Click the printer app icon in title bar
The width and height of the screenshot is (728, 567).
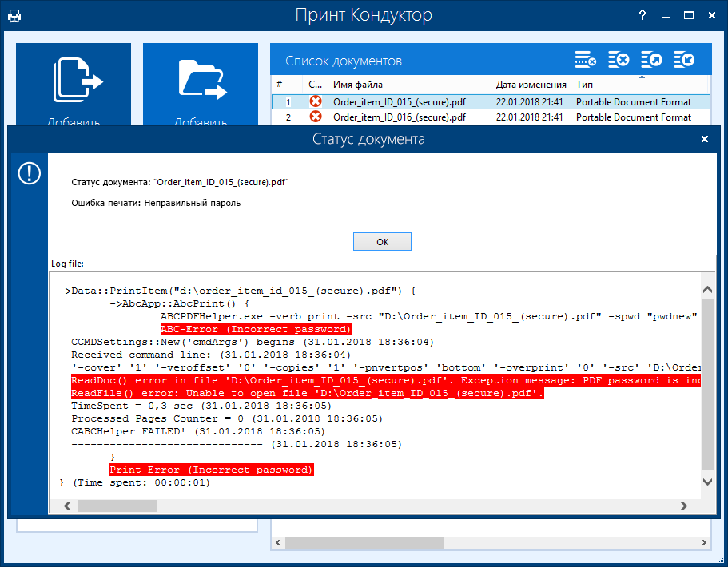(x=14, y=16)
